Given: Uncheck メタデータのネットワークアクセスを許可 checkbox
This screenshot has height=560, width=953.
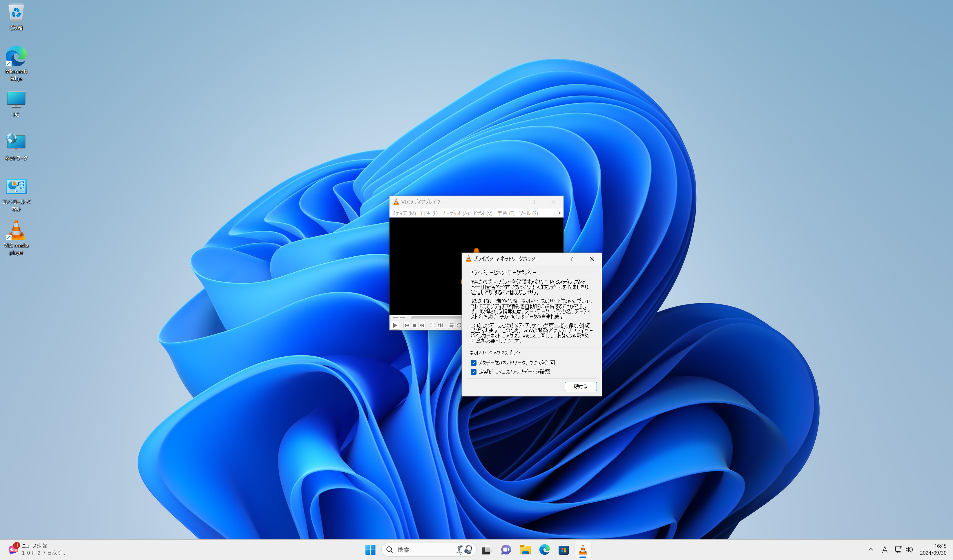Looking at the screenshot, I should click(474, 363).
